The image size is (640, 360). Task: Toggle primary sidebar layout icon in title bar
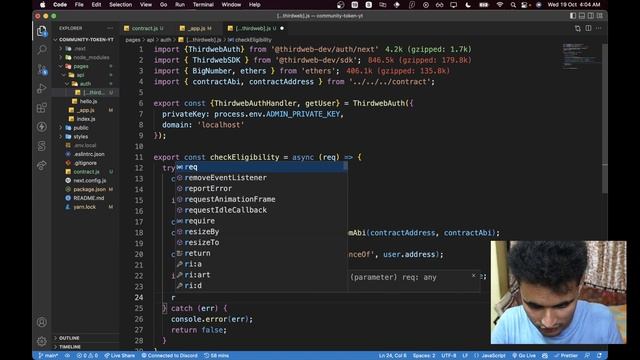(x=573, y=16)
